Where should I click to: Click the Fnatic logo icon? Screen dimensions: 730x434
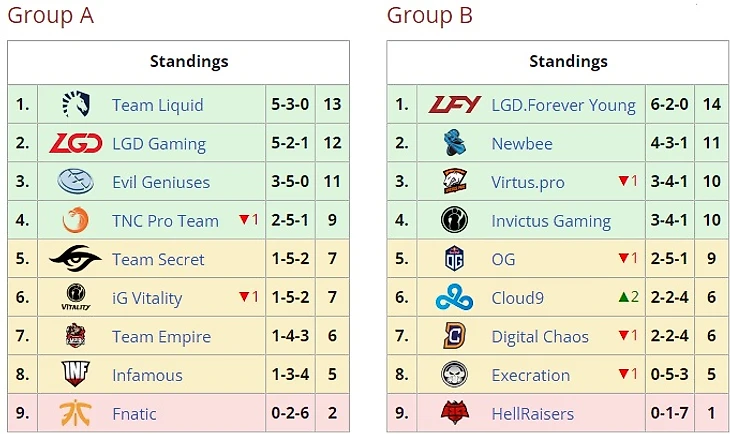click(75, 413)
